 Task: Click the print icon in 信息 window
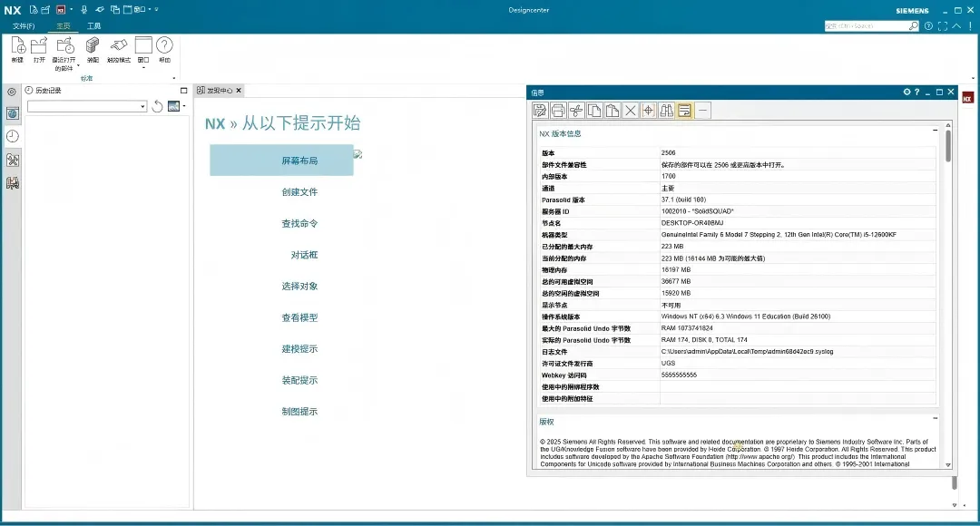[558, 111]
